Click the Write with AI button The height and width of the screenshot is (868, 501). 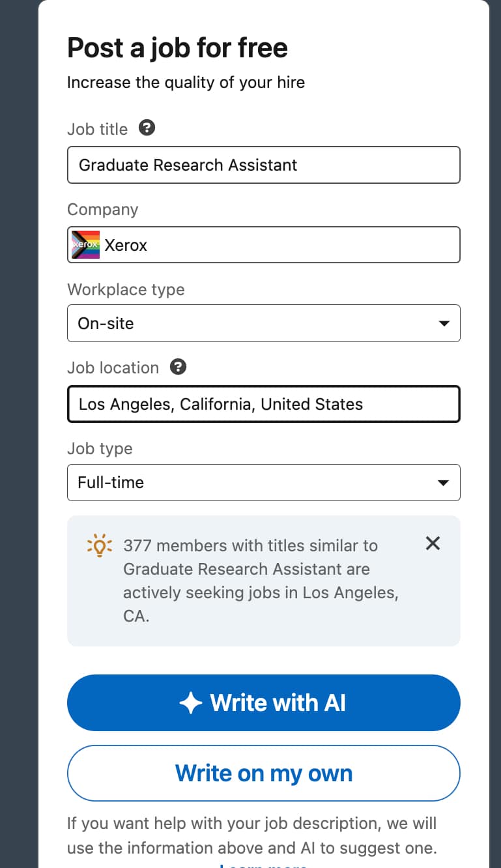pyautogui.click(x=263, y=702)
